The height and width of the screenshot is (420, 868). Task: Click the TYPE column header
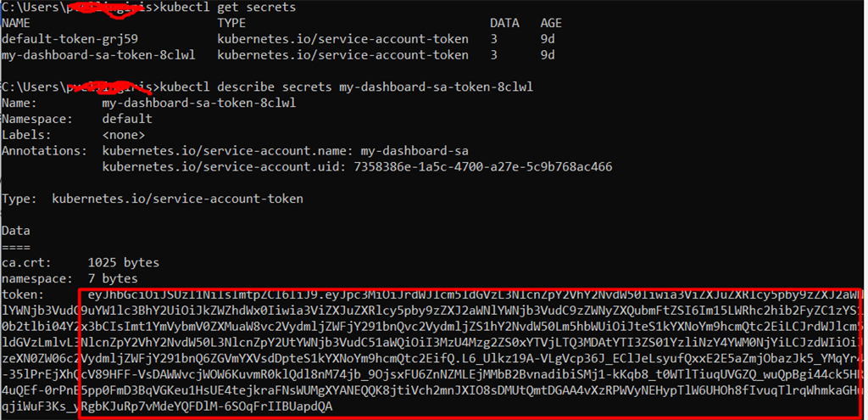[x=231, y=23]
